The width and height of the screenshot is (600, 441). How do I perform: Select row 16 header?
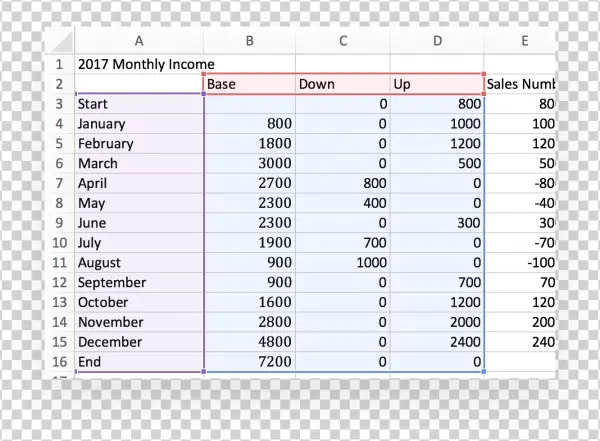(x=59, y=361)
